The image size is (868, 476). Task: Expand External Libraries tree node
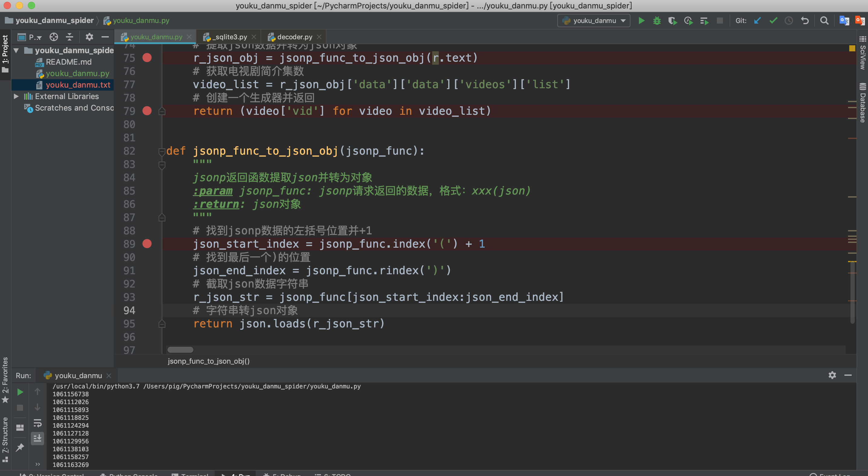(x=16, y=96)
